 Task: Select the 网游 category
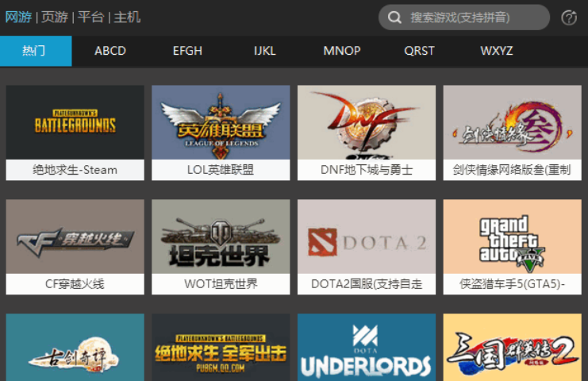click(x=18, y=17)
